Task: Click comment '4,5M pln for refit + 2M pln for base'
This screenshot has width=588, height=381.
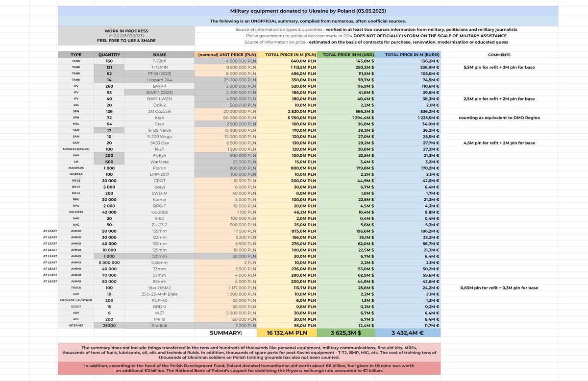Action: click(x=499, y=143)
